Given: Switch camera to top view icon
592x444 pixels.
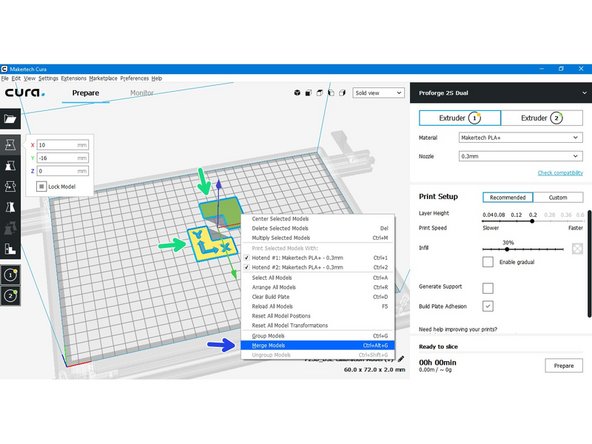Looking at the screenshot, I should 320,93.
